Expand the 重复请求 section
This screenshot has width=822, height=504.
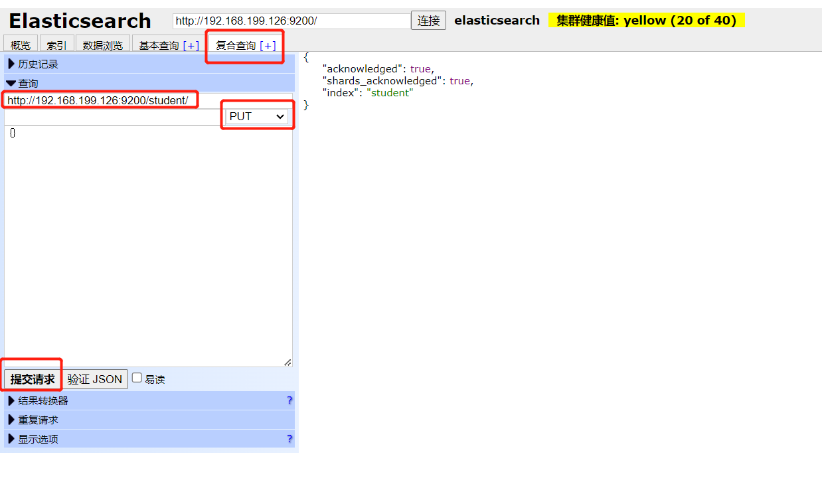149,420
